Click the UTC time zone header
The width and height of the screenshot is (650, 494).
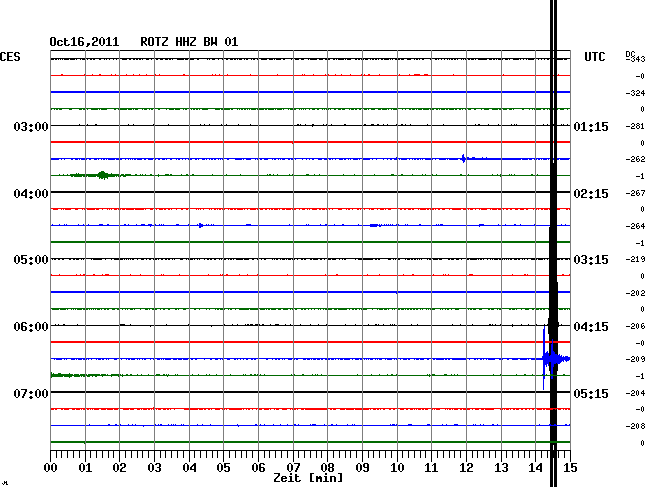594,57
